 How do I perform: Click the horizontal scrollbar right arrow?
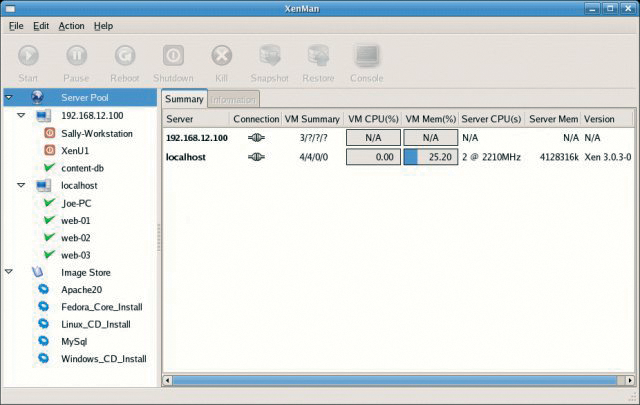tap(630, 381)
